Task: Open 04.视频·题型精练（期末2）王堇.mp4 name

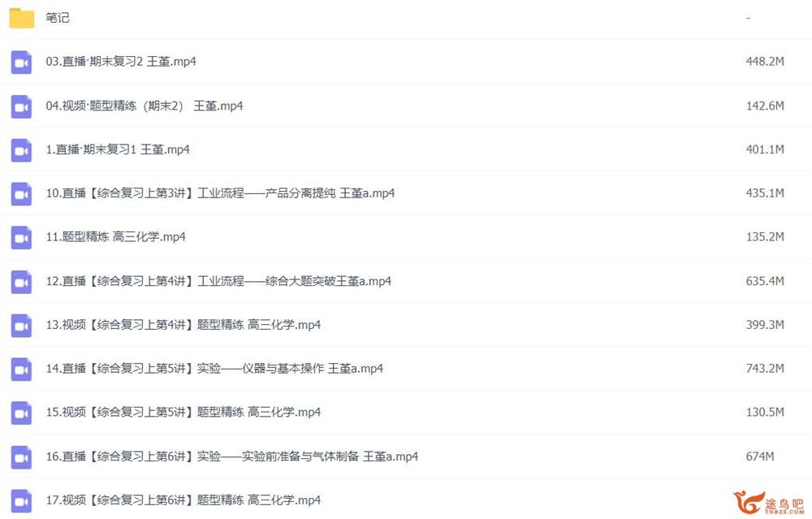Action: (x=145, y=106)
